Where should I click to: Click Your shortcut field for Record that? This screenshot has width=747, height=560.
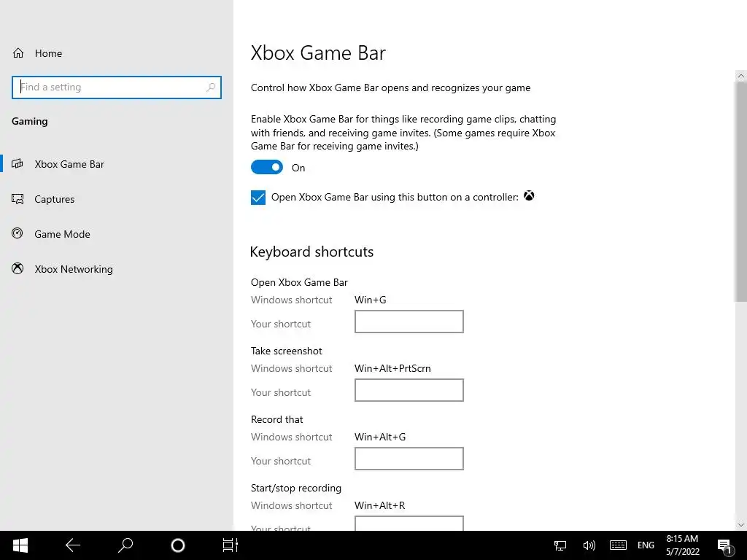click(409, 459)
